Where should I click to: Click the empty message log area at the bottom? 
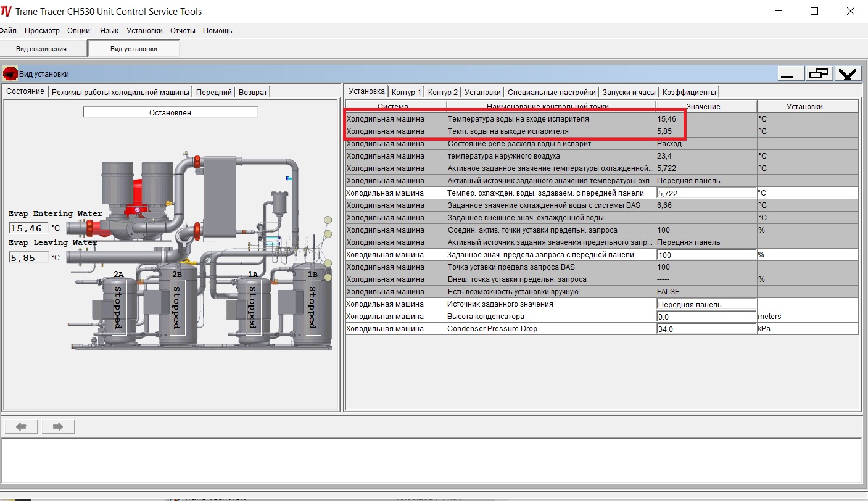(x=432, y=460)
